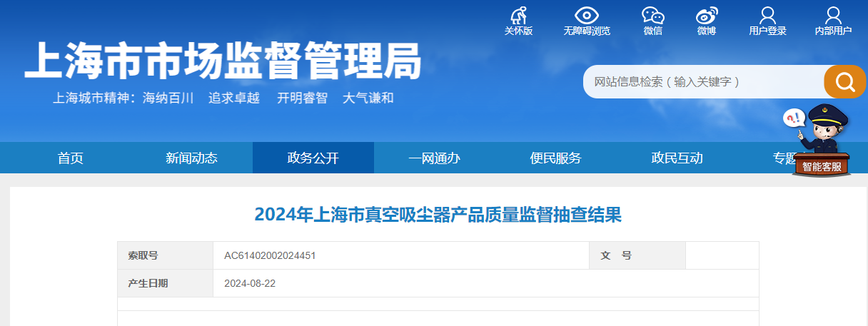Click the 上海城市精神 slogan text
This screenshot has height=326, width=868.
click(x=223, y=98)
